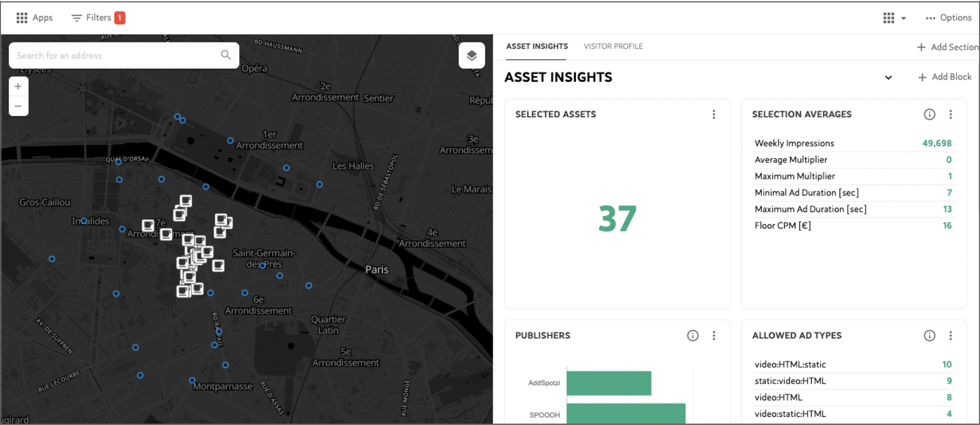The image size is (980, 425).
Task: Click Weekly Impressions value 49,698
Action: [937, 143]
